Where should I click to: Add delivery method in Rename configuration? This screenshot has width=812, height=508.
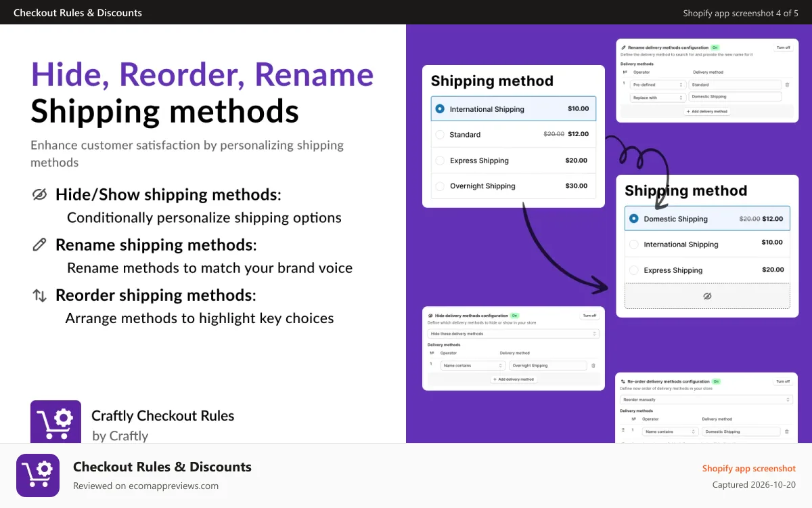[x=707, y=111]
